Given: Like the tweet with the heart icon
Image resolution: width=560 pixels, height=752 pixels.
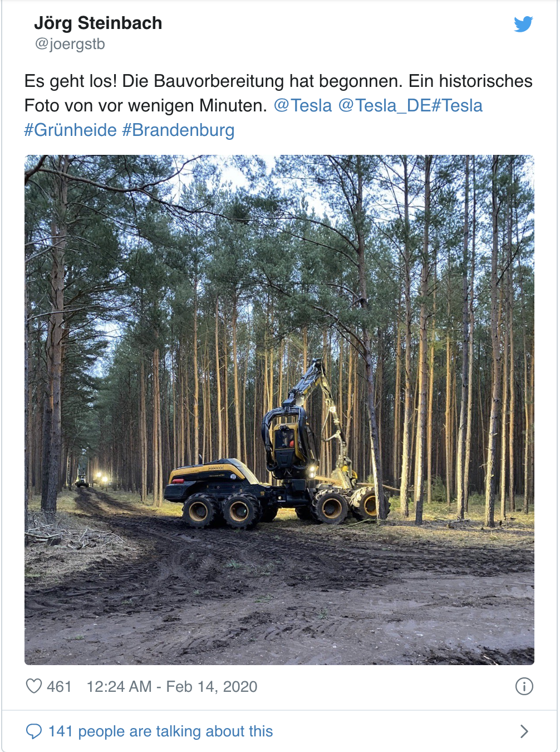Looking at the screenshot, I should (x=34, y=686).
